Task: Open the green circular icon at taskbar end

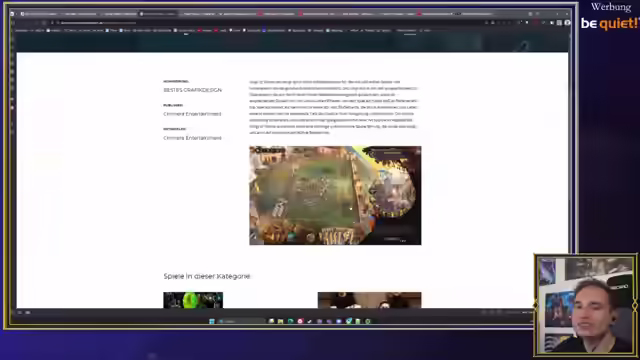Action: pyautogui.click(x=368, y=321)
